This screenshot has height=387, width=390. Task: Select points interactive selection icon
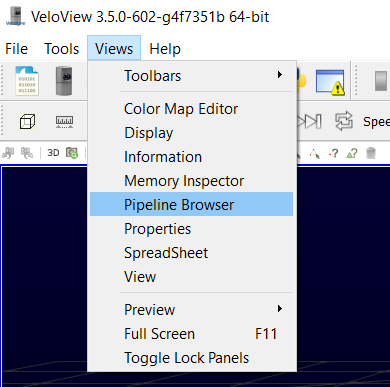point(314,153)
